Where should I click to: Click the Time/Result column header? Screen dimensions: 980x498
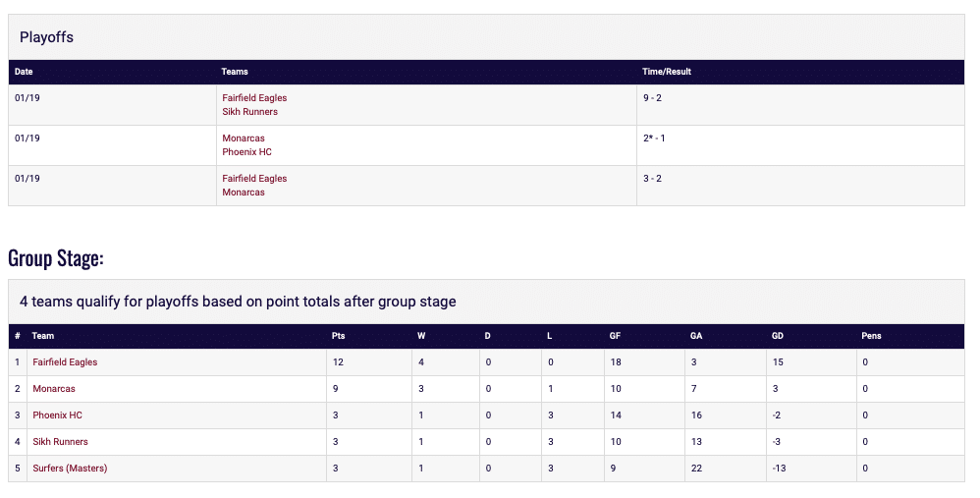667,72
